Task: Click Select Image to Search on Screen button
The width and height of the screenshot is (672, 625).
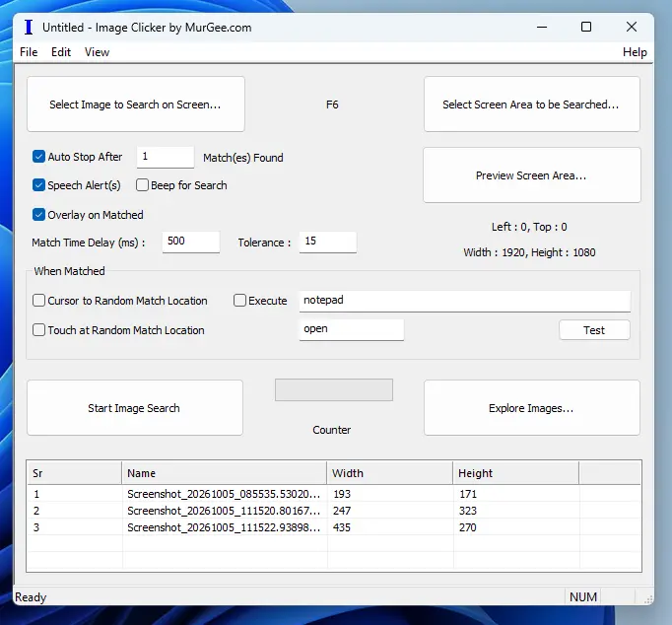Action: (135, 104)
